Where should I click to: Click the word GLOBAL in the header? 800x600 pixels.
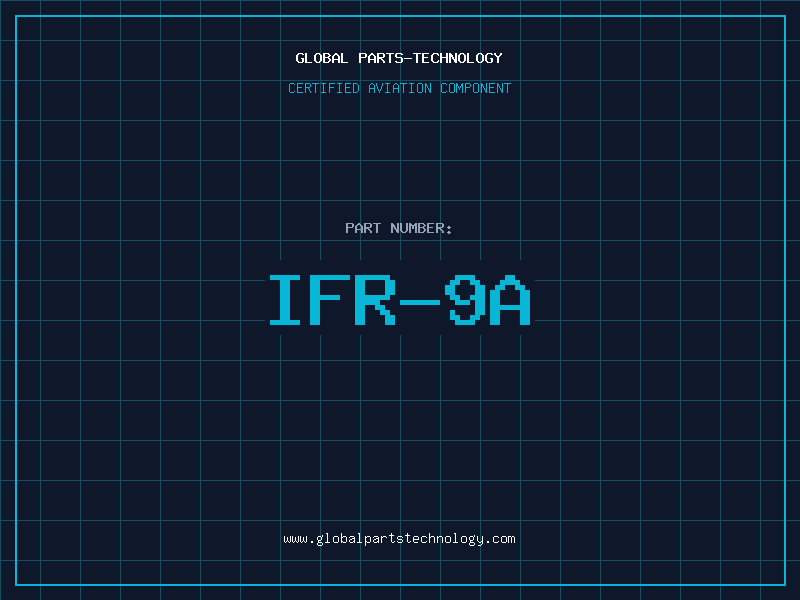[321, 58]
